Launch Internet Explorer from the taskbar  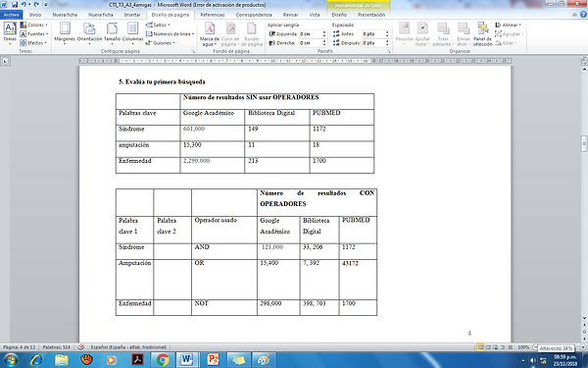point(36,360)
